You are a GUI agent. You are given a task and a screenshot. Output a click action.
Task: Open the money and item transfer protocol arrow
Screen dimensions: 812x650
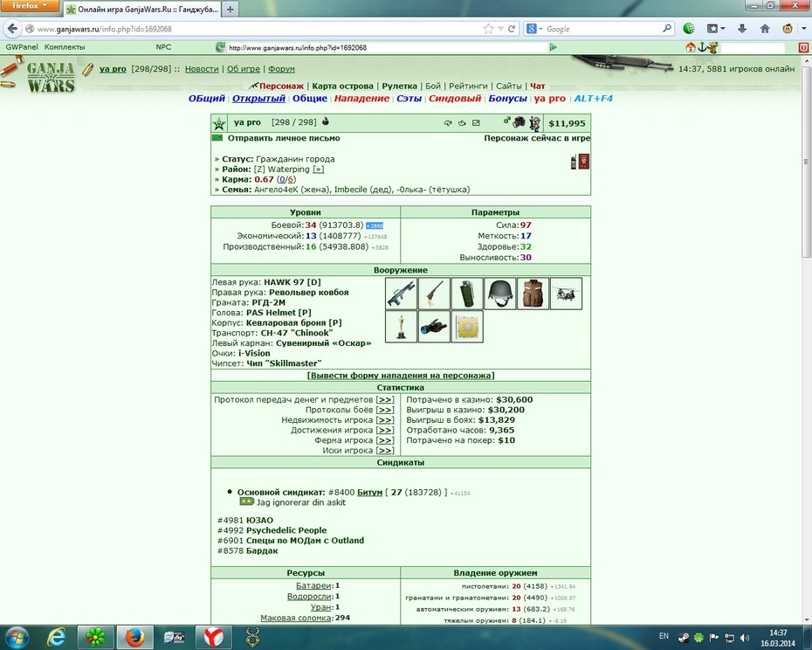[385, 399]
